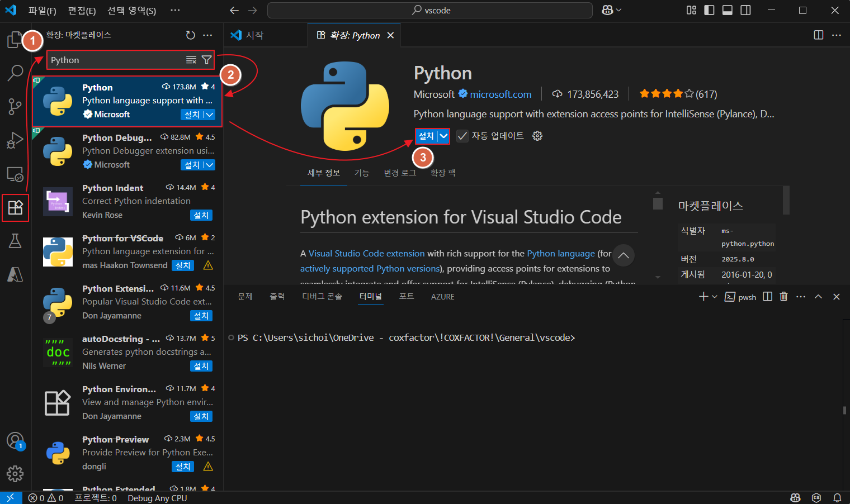850x504 pixels.
Task: Toggle bottom panel visibility
Action: pyautogui.click(x=728, y=10)
